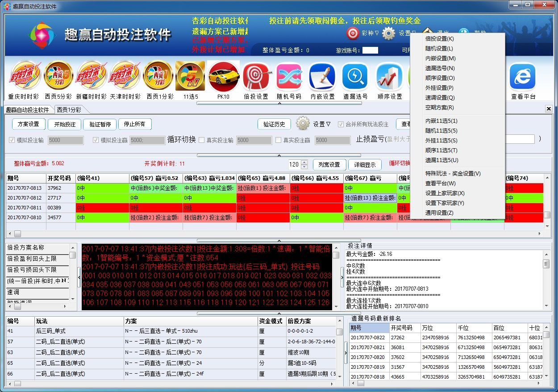Image resolution: width=558 pixels, height=392 pixels.
Task: Select the PK10 game icon
Action: click(x=223, y=76)
